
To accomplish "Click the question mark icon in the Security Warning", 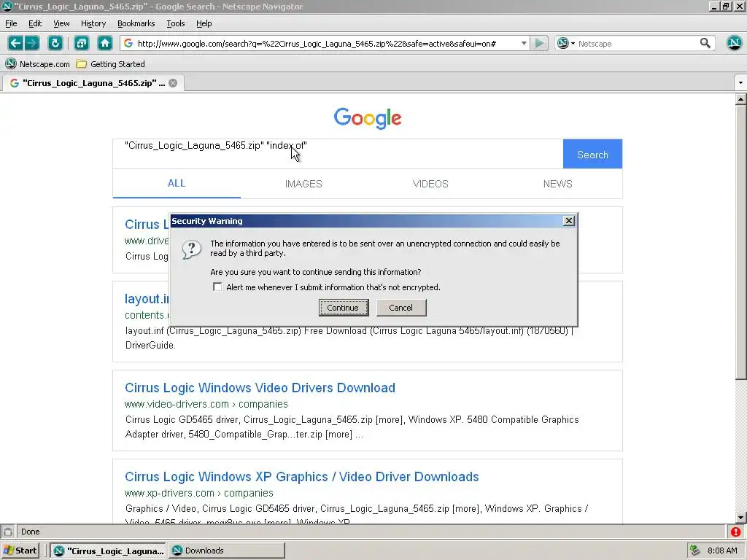I will (192, 249).
